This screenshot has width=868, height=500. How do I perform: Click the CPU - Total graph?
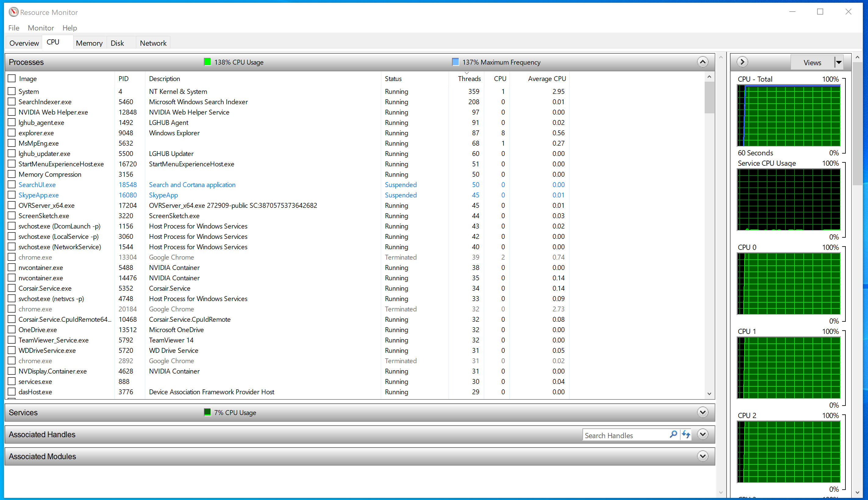(788, 116)
